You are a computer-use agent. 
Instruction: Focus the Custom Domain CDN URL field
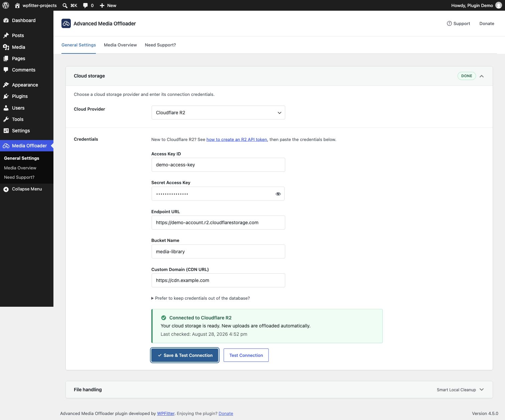coord(218,280)
